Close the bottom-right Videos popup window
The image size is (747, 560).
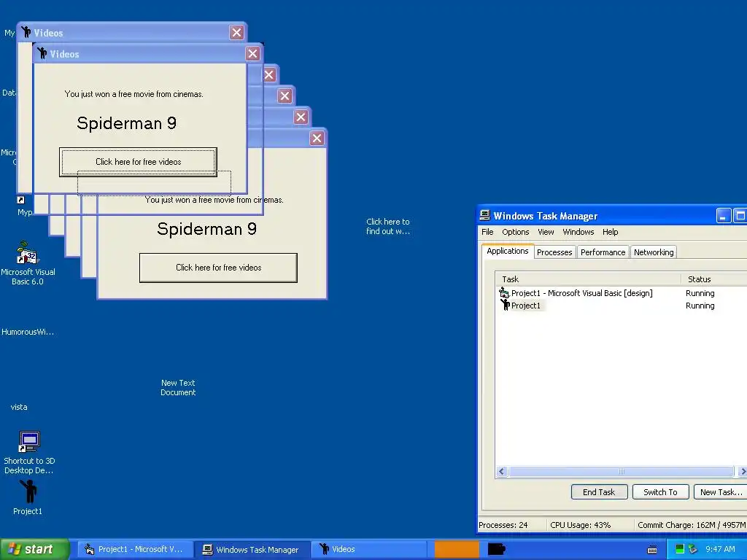click(317, 139)
